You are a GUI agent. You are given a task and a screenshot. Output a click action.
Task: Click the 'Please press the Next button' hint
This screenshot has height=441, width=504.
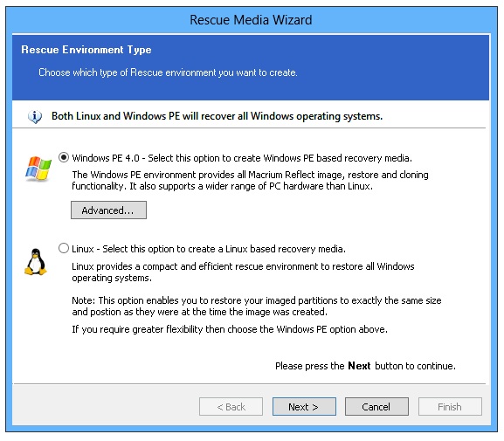[365, 366]
